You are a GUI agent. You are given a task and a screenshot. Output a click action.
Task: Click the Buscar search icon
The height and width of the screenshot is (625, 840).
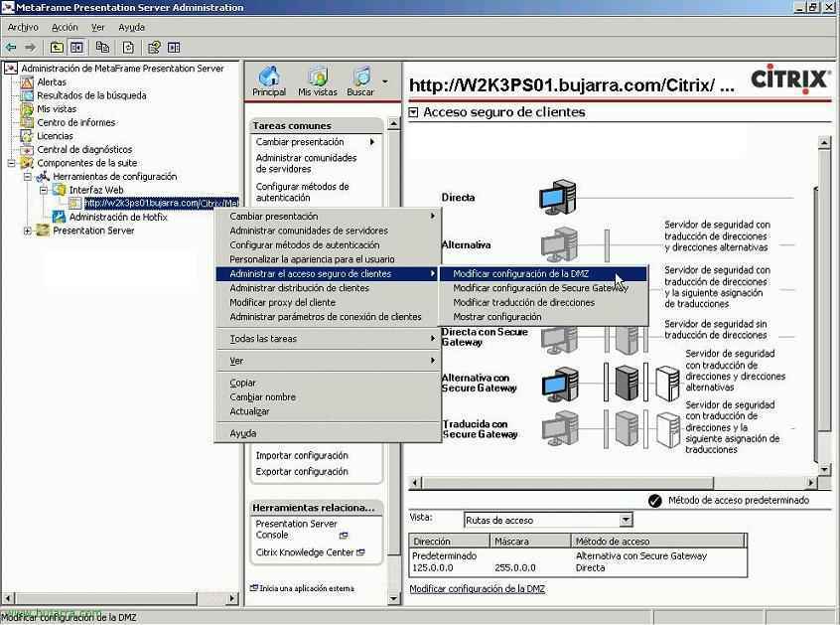click(361, 77)
